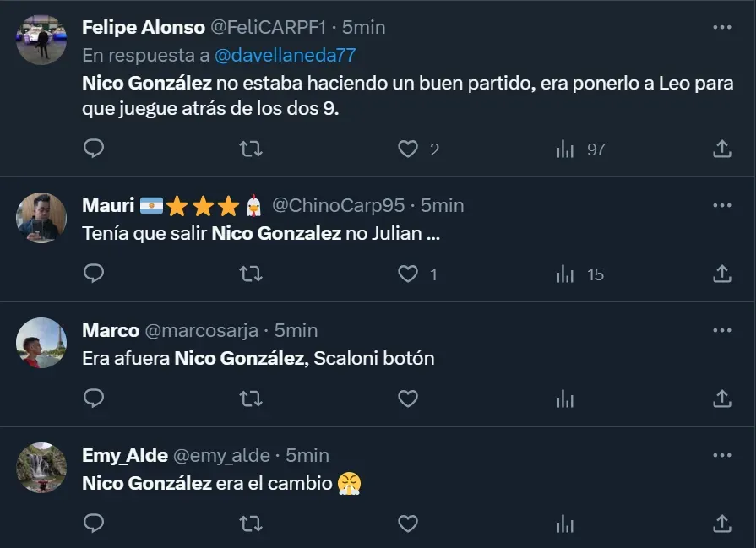Reply to Felipe Alonso's tweet

click(95, 149)
